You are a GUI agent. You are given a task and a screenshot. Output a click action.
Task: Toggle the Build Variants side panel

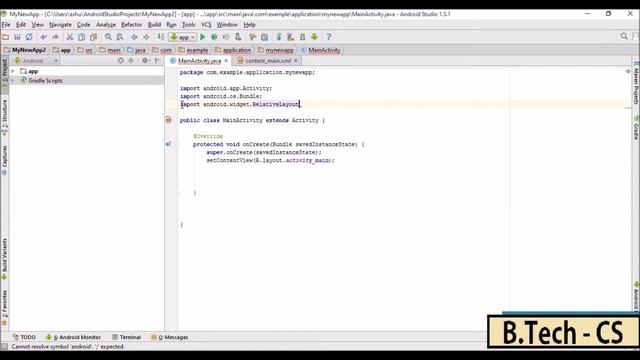click(x=4, y=260)
